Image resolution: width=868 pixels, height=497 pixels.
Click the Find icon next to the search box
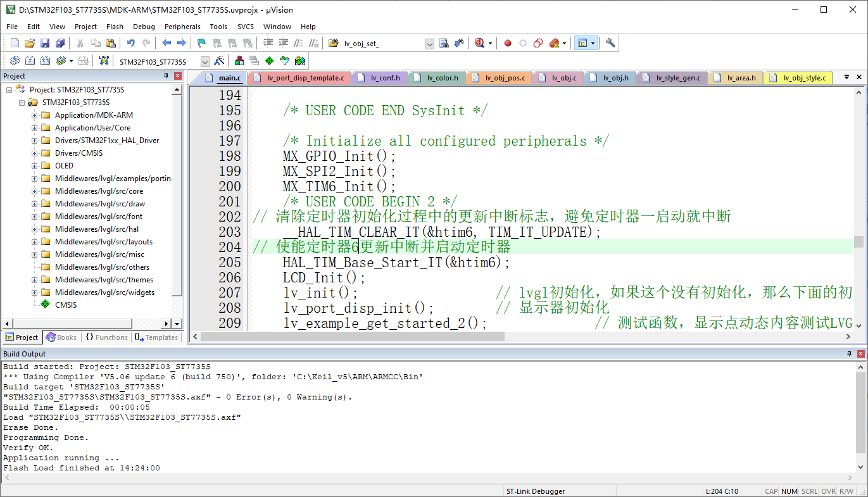click(x=444, y=43)
